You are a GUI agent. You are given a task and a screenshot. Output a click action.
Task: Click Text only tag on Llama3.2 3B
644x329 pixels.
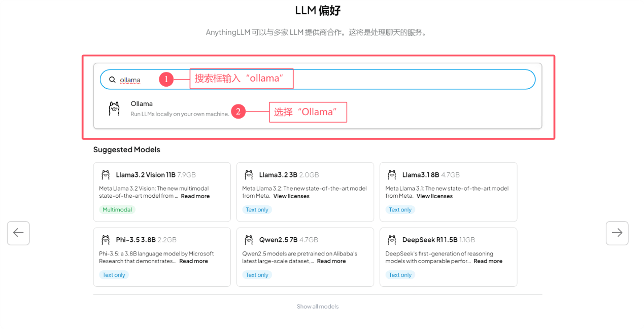(257, 210)
